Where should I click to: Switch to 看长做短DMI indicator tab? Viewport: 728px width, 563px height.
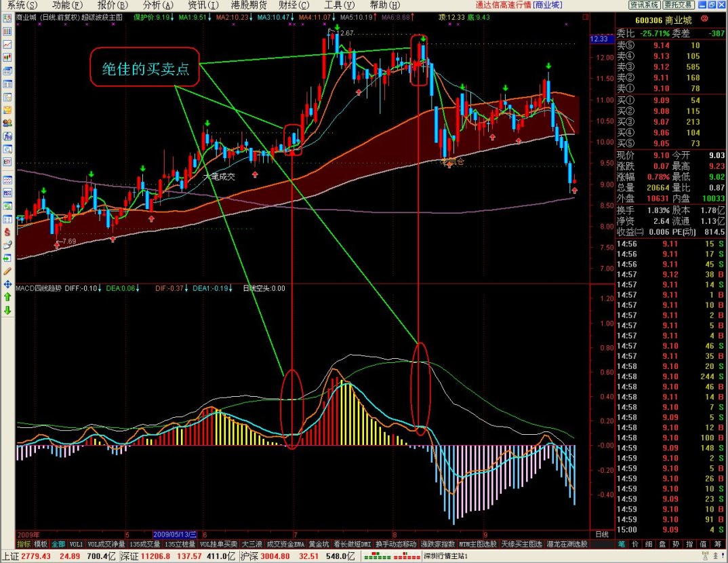click(x=352, y=544)
